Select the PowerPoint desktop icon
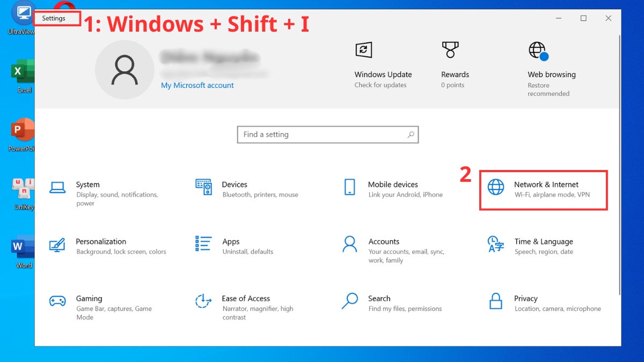Image resolution: width=644 pixels, height=362 pixels. point(23,135)
